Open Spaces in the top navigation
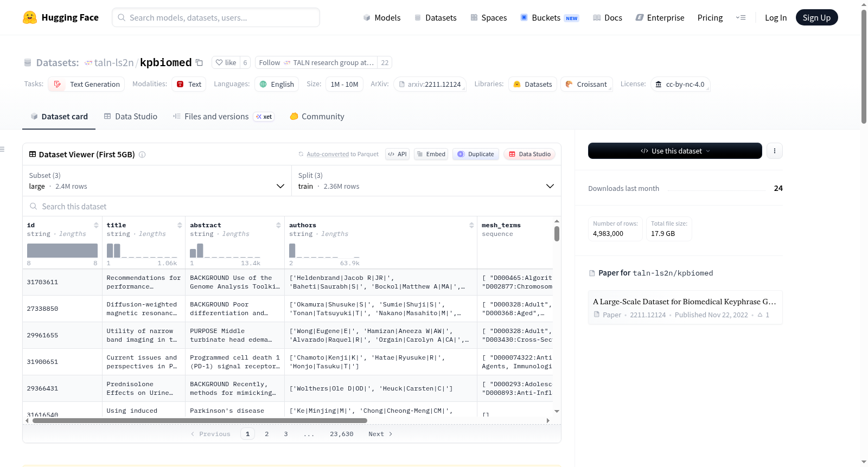The image size is (868, 467). coord(489,17)
